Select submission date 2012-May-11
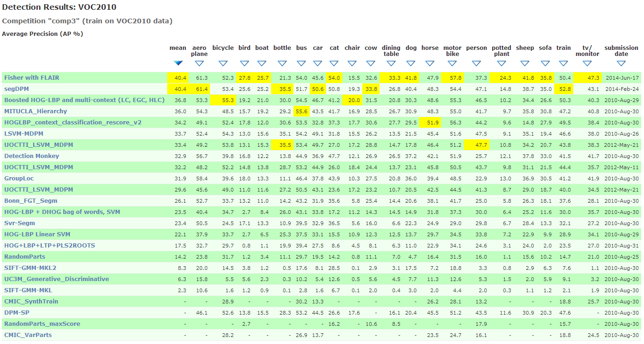This screenshot has width=644, height=344. pos(622,167)
